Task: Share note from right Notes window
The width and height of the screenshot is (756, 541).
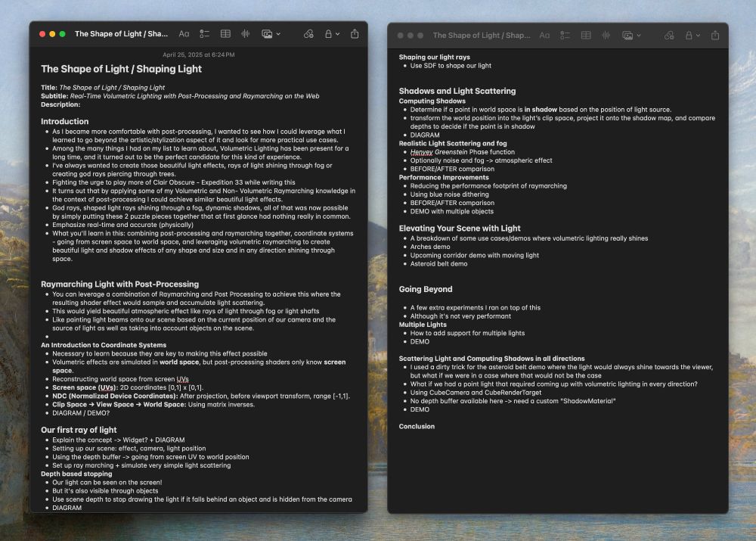Action: pyautogui.click(x=715, y=36)
